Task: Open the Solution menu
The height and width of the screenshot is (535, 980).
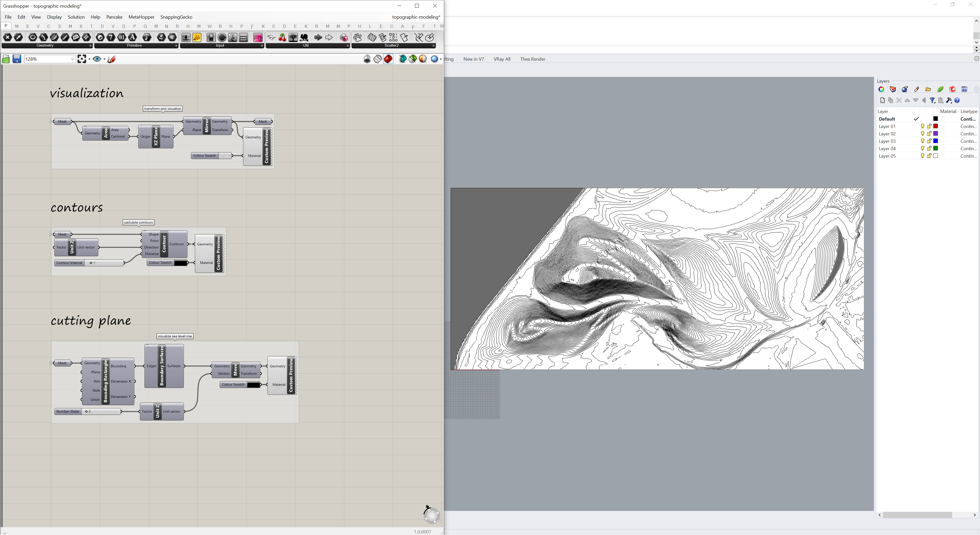Action: point(76,17)
